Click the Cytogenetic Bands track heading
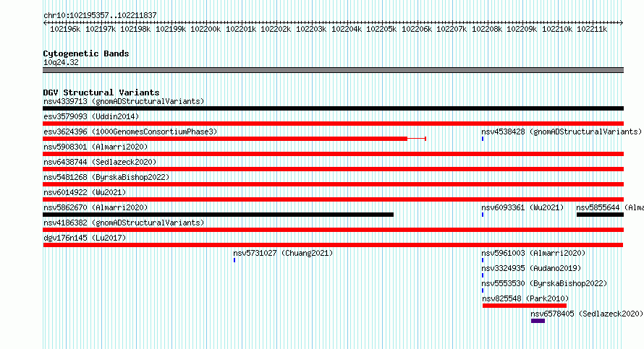This screenshot has height=349, width=644. (86, 53)
